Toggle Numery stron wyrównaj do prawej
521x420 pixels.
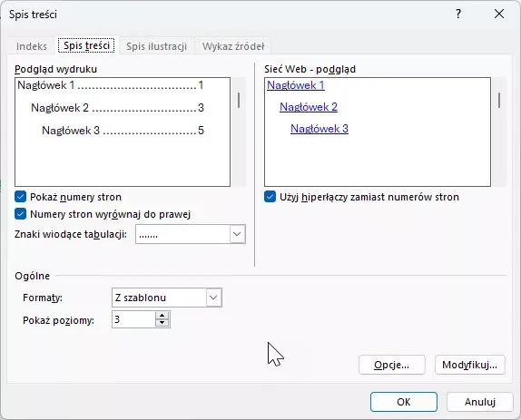pyautogui.click(x=20, y=214)
